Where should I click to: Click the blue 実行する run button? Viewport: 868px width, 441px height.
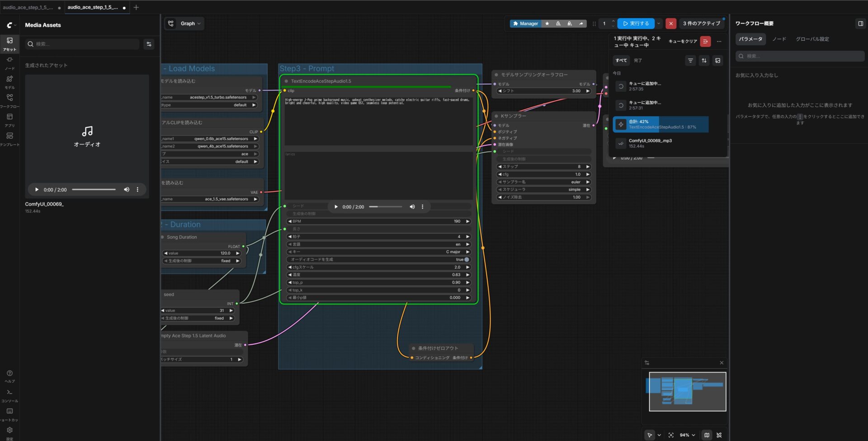click(636, 23)
